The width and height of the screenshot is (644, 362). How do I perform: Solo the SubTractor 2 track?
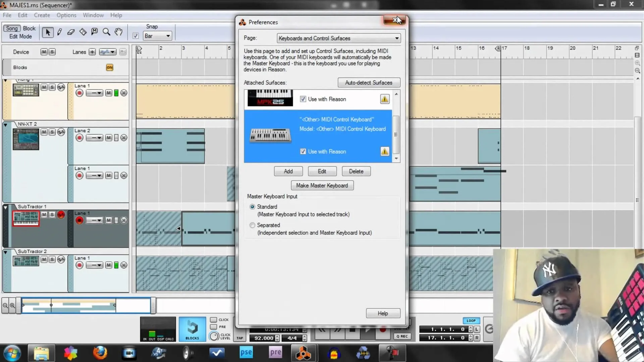[52, 259]
